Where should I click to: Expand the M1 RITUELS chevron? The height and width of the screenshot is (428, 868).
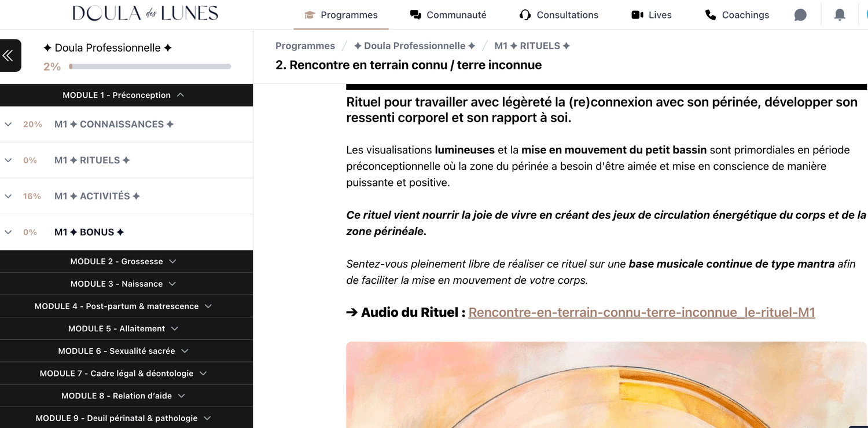click(x=8, y=160)
